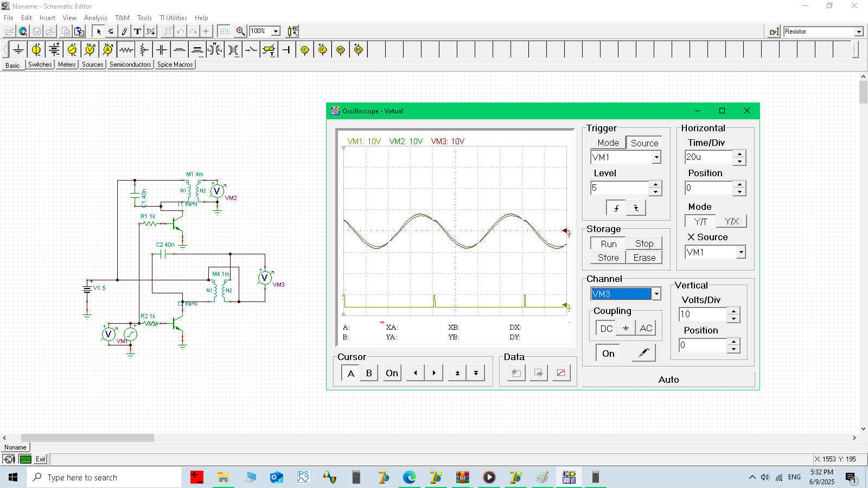Click the 1K component find tool icon
Screen dimensions: 868x488
pos(293,31)
